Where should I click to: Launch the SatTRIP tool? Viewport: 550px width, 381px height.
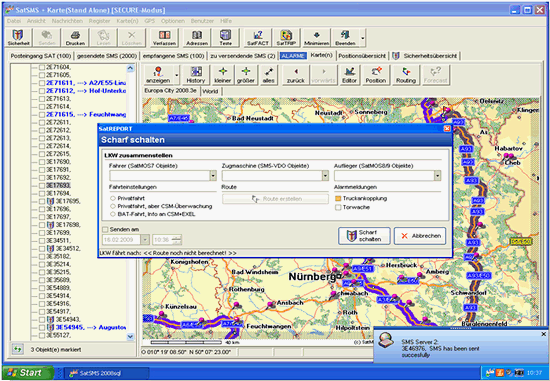click(286, 38)
